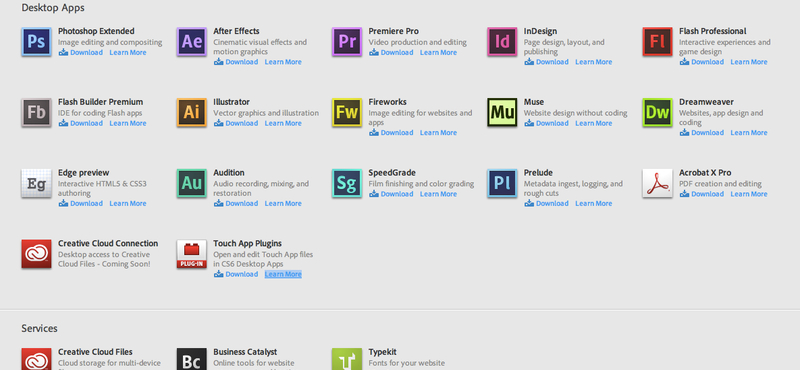This screenshot has height=370, width=800.
Task: Download Prelude
Action: pyautogui.click(x=546, y=203)
